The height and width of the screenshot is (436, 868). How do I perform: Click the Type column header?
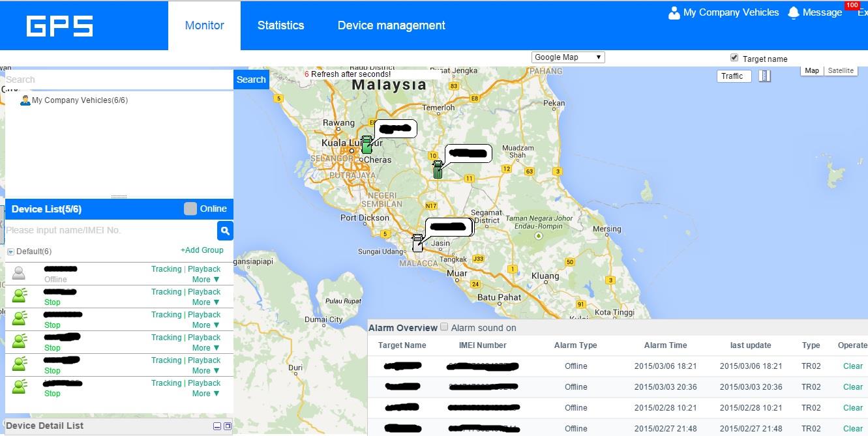[811, 345]
